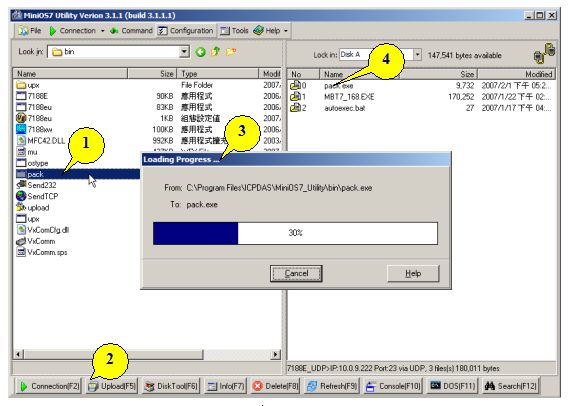Click Upload(F5) button in bottom toolbar

point(112,386)
